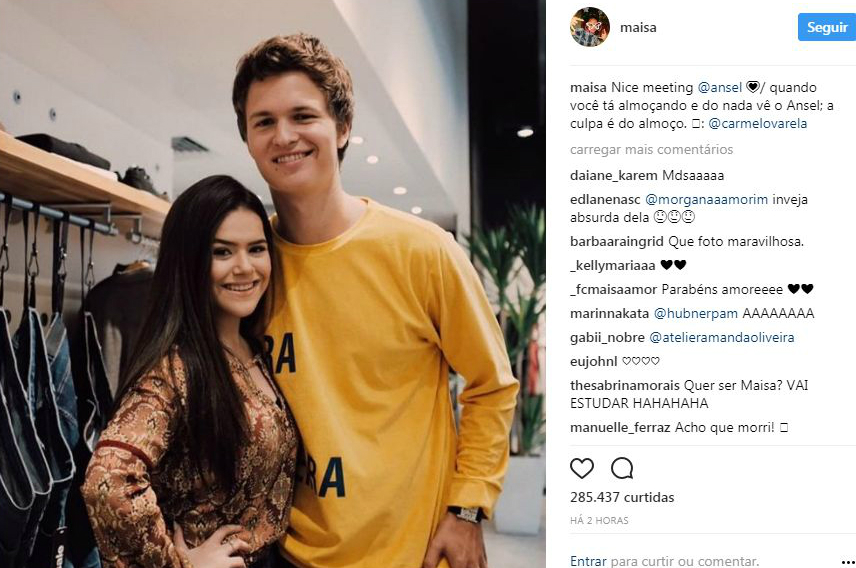Open manuelle_ferraz commenter profile
This screenshot has height=568, width=856.
[x=620, y=428]
